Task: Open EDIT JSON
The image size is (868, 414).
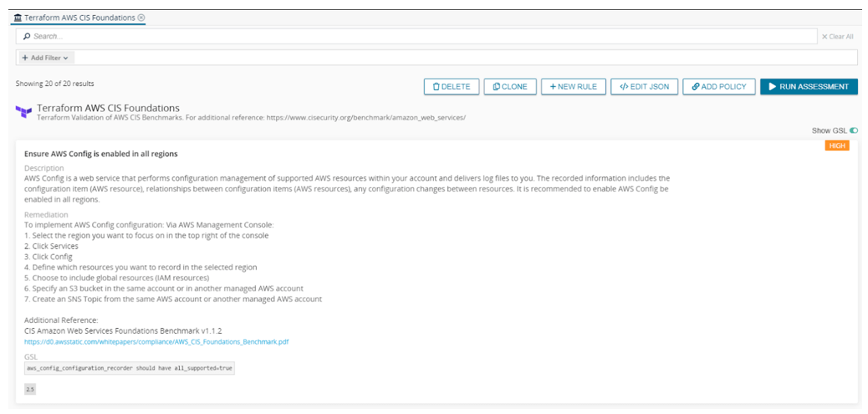Action: 645,87
